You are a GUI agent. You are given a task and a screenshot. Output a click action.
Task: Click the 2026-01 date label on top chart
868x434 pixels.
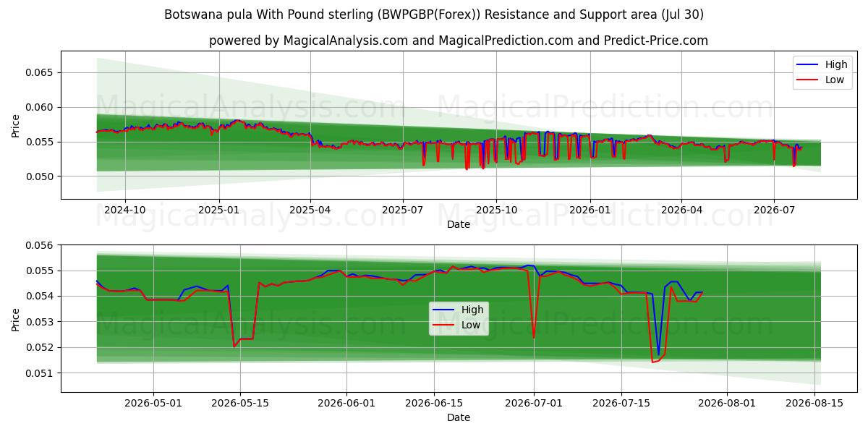[x=590, y=210]
